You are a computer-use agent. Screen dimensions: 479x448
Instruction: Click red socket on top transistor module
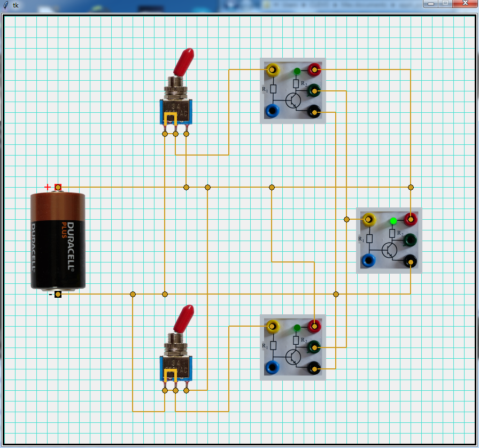click(x=314, y=69)
